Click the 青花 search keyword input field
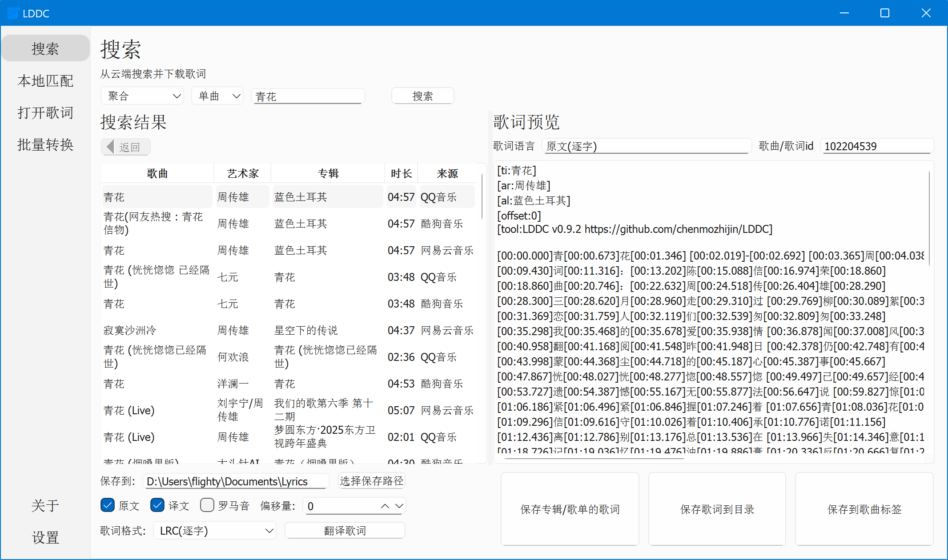This screenshot has width=948, height=560. pyautogui.click(x=308, y=96)
